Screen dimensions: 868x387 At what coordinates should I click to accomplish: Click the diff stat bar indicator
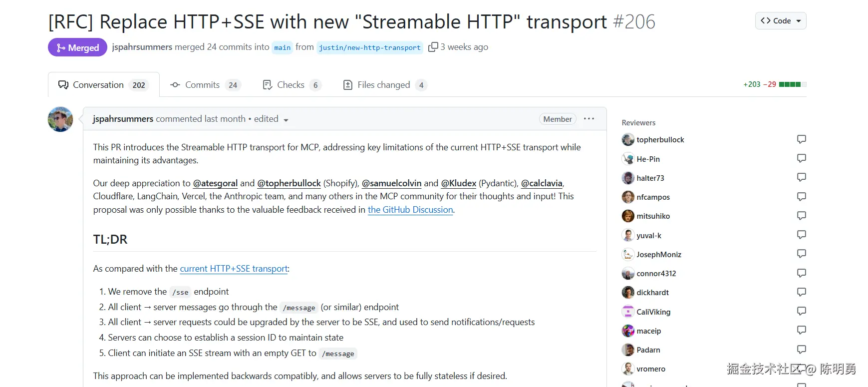792,84
